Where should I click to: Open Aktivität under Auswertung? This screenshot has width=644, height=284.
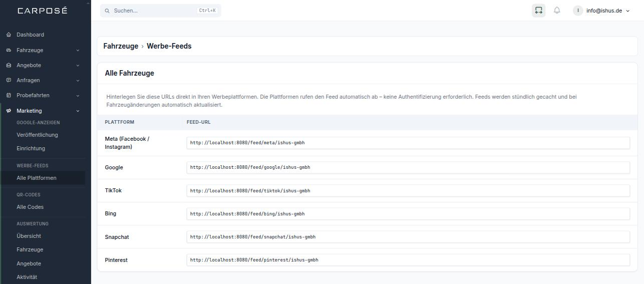click(x=27, y=277)
